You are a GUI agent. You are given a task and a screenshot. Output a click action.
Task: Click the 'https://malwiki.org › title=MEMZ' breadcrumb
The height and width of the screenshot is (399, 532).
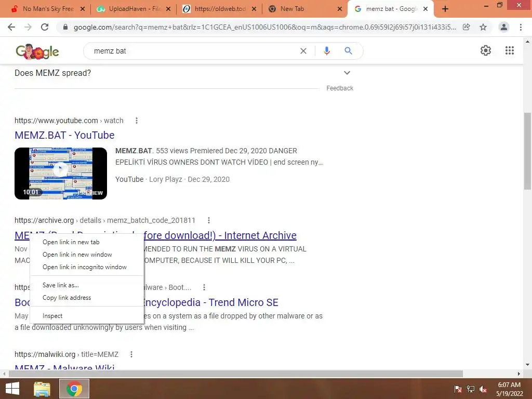(66, 354)
